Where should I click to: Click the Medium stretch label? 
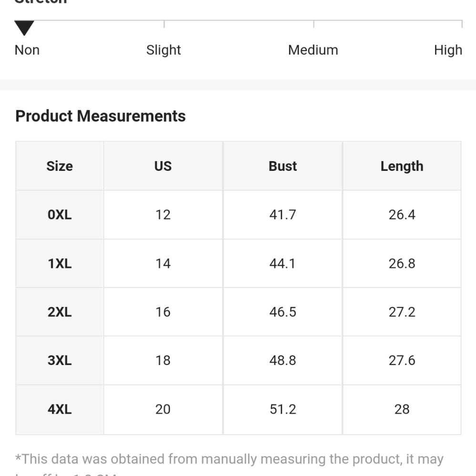(x=313, y=50)
